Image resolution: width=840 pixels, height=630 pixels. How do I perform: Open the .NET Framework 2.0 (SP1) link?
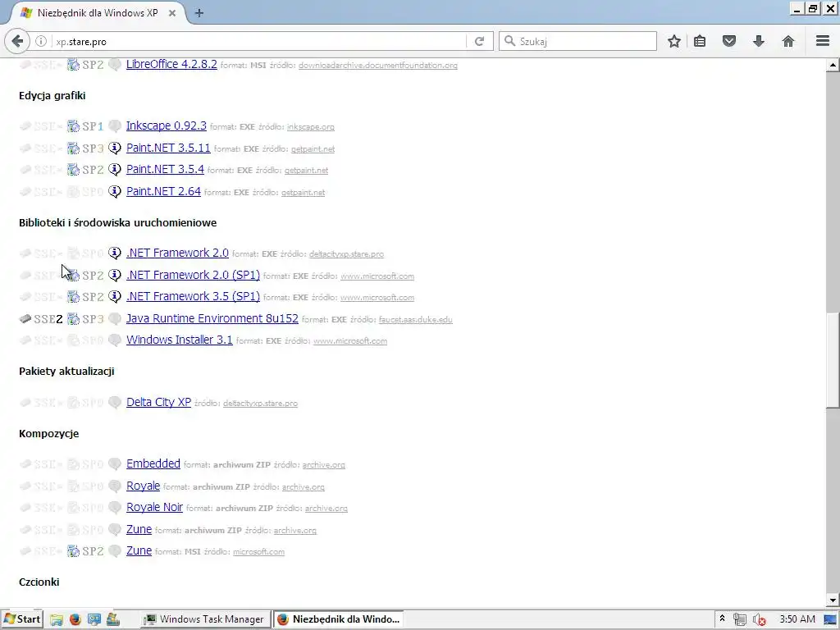coord(193,275)
